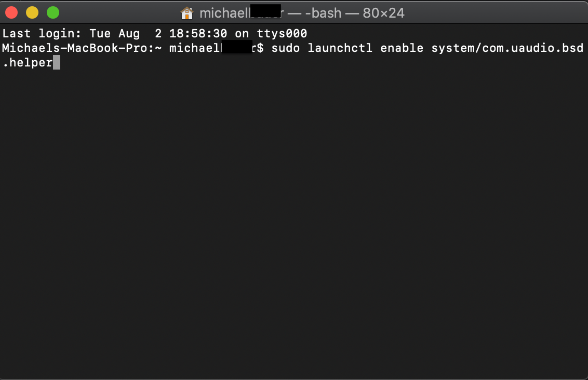Image resolution: width=588 pixels, height=380 pixels.
Task: Close the Terminal window with the red button
Action: [11, 12]
